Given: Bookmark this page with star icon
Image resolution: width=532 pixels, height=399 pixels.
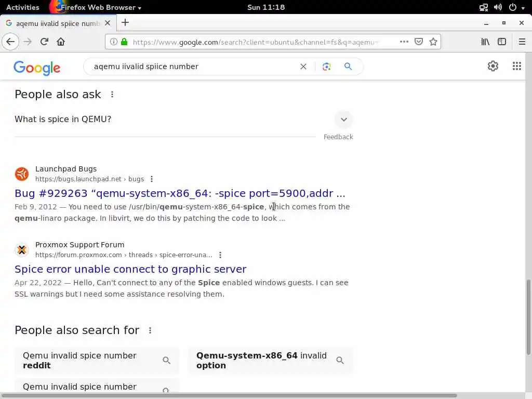Looking at the screenshot, I should 433,42.
